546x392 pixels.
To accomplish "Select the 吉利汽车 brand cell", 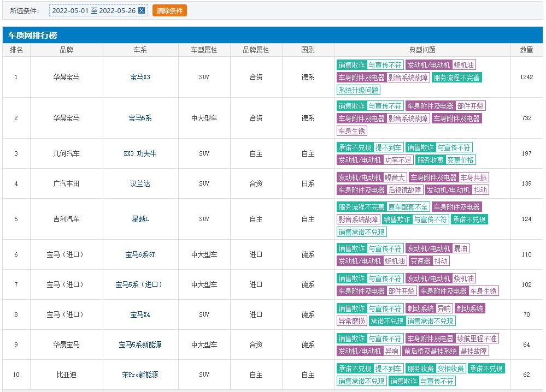I will coord(67,219).
